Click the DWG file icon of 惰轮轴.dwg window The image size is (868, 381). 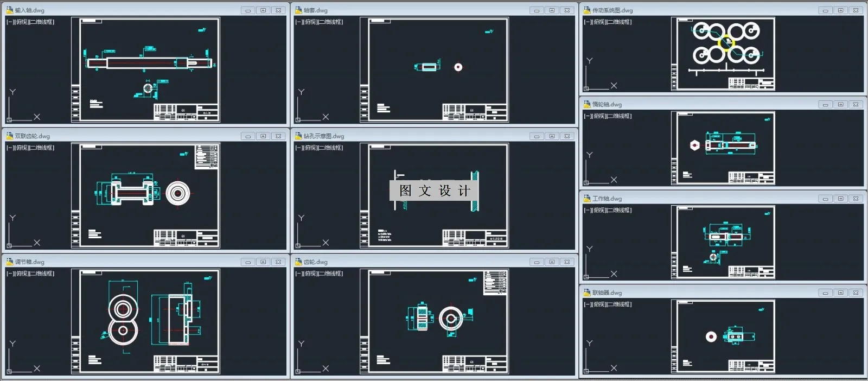point(587,104)
